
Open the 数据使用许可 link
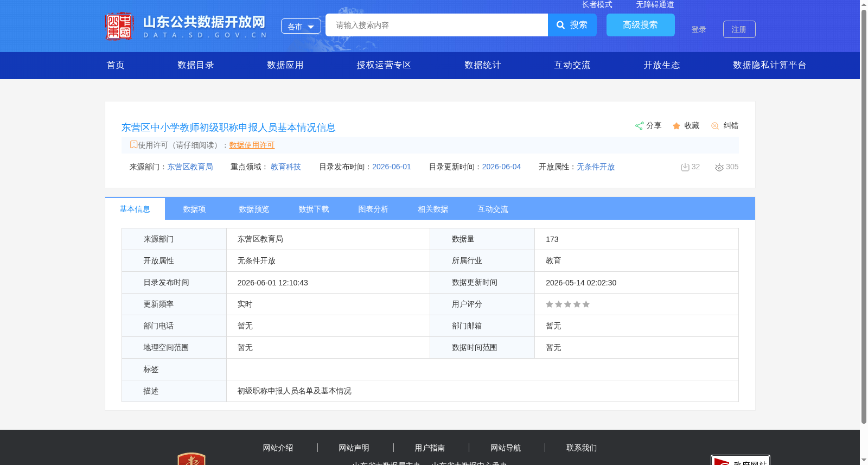(252, 145)
